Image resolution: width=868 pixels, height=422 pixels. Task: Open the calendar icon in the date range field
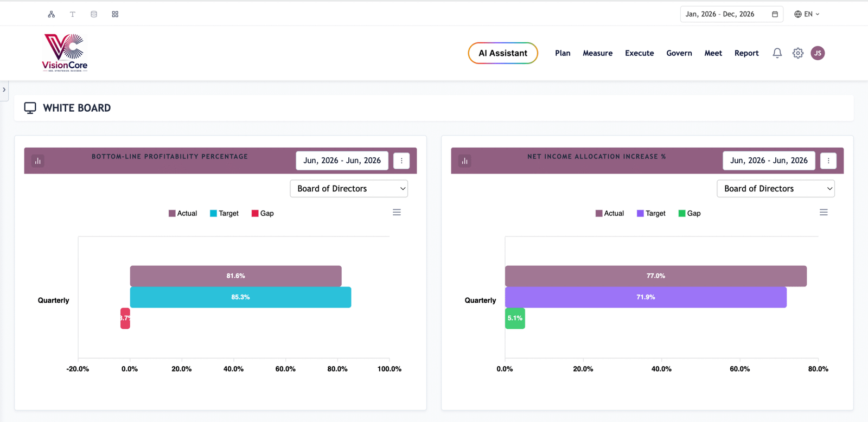pos(775,14)
